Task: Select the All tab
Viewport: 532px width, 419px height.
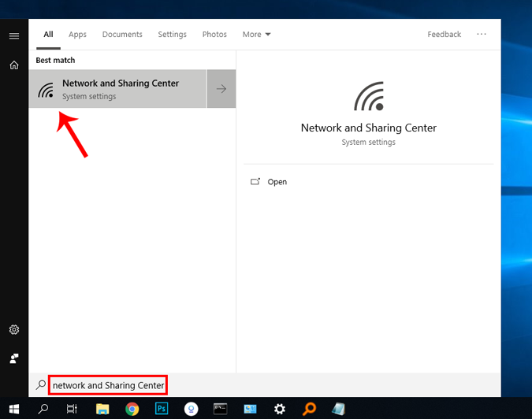Action: (x=48, y=34)
